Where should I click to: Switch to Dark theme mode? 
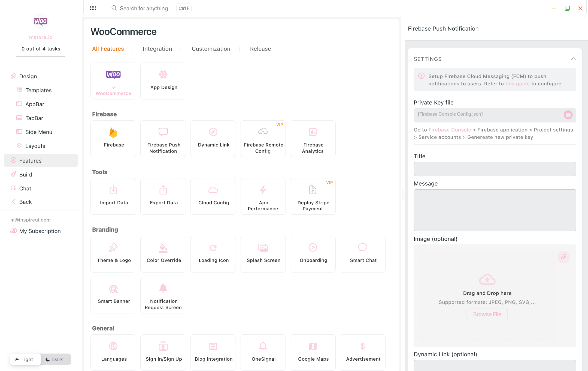54,359
